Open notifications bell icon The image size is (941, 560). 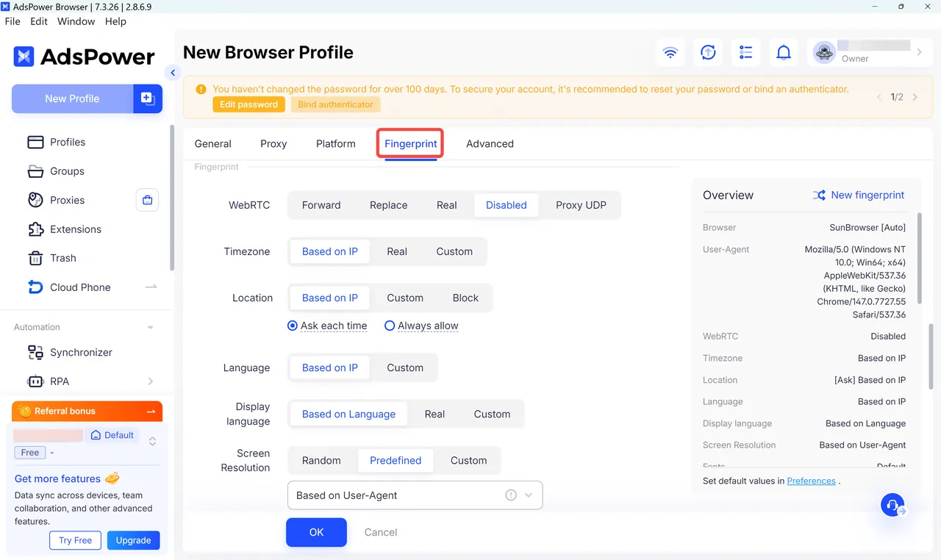784,53
